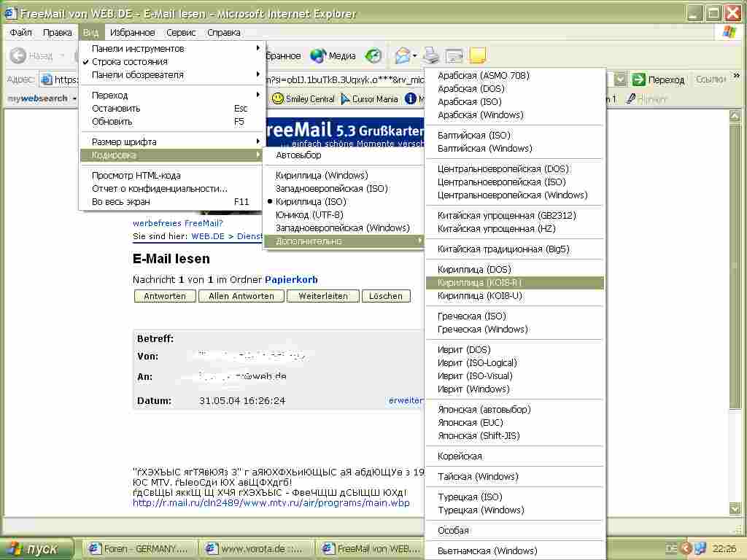Select Unicode (UTF-8) encoding
This screenshot has width=747, height=560.
(x=343, y=215)
